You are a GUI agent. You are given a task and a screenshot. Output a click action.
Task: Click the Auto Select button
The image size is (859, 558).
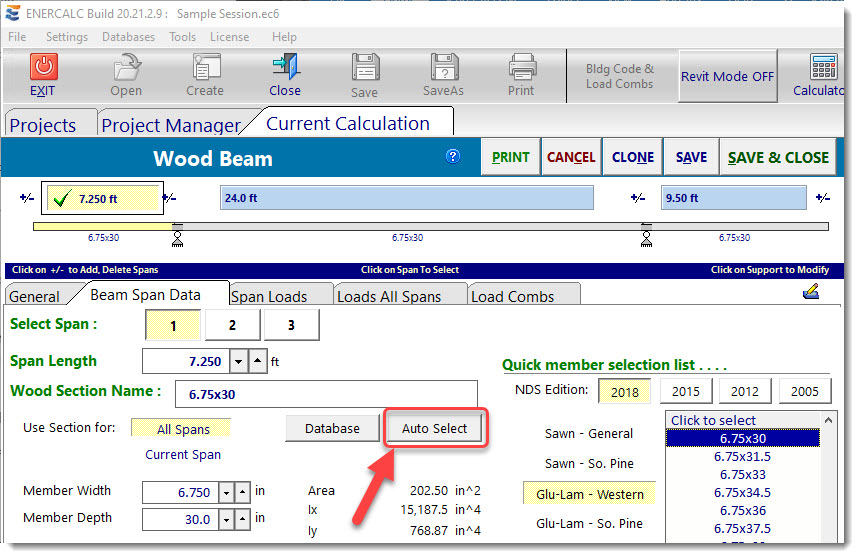point(434,428)
